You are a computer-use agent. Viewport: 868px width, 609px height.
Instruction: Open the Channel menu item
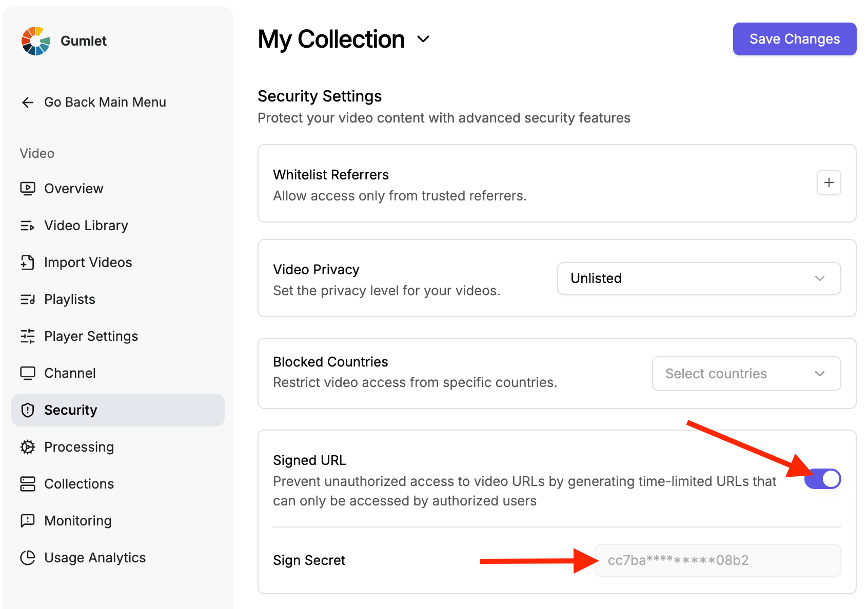70,373
